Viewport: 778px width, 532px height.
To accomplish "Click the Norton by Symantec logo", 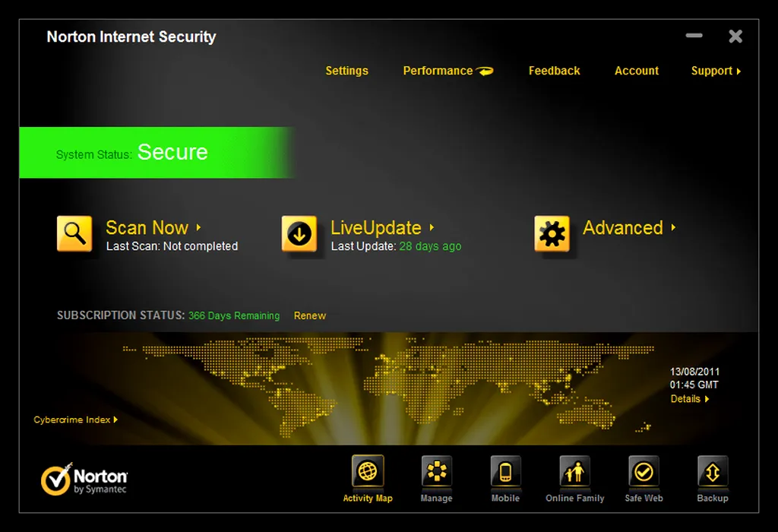I will point(84,480).
